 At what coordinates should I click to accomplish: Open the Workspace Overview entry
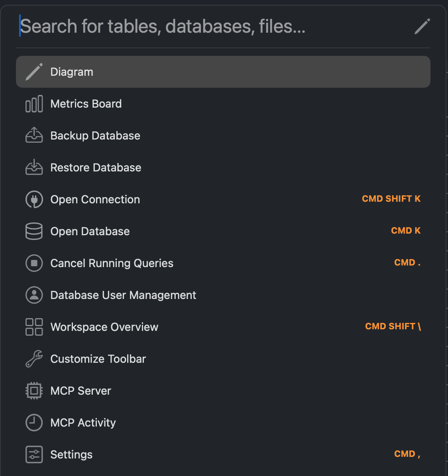pos(223,327)
